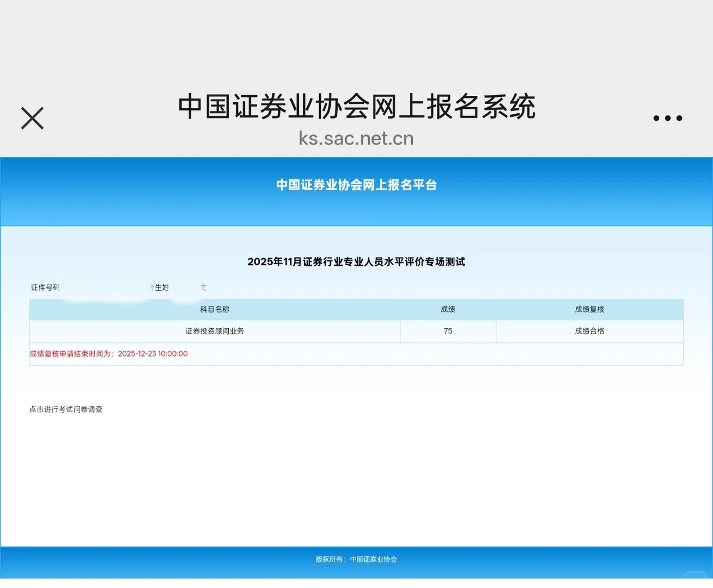This screenshot has width=713, height=588.
Task: Select the exam results table row
Action: [356, 331]
